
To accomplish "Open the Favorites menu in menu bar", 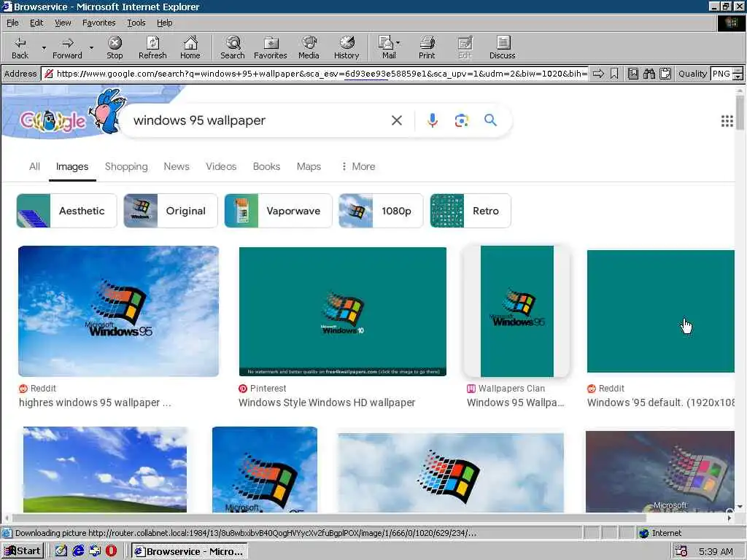I will [x=98, y=23].
